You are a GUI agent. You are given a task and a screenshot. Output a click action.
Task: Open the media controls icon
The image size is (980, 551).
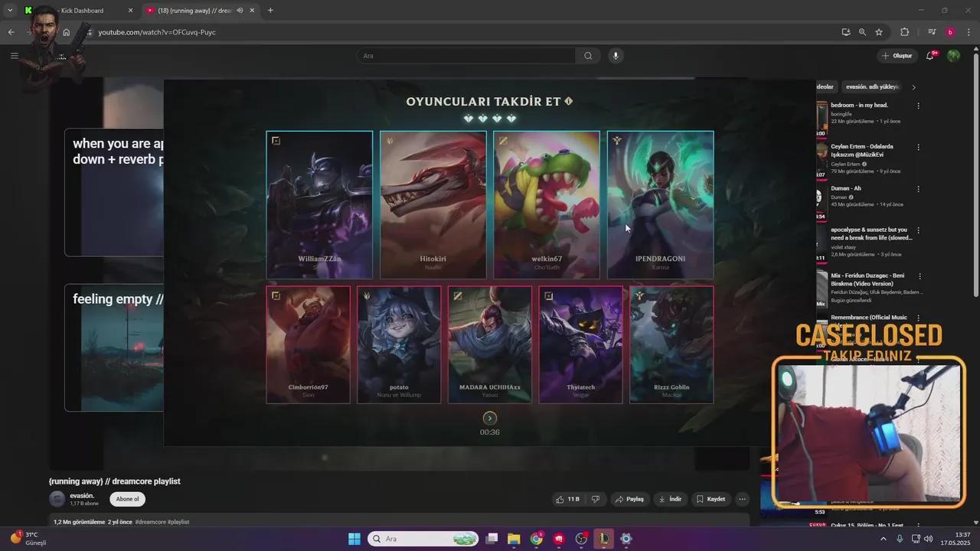tap(932, 32)
